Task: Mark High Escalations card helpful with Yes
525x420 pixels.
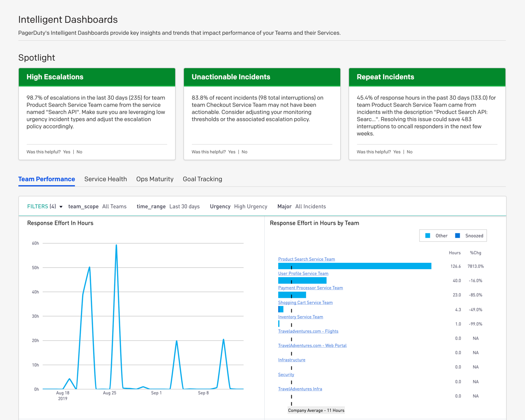Action: 66,152
